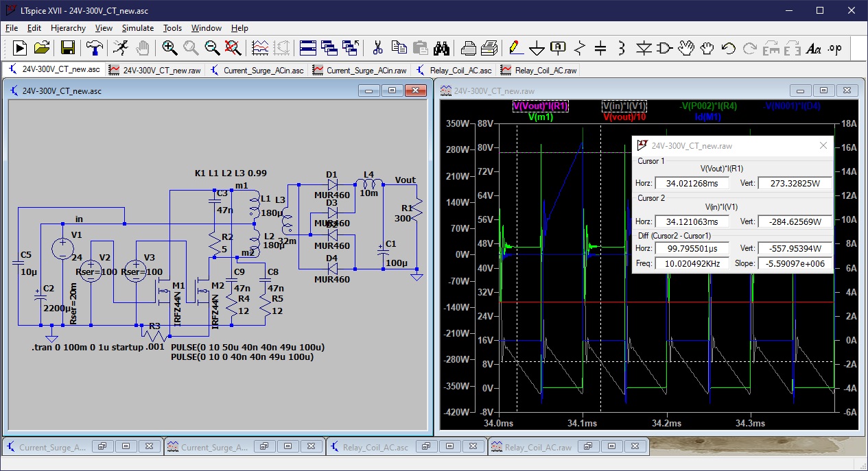Click the Cursor 2 Vert value field
Image resolution: width=868 pixels, height=471 pixels.
click(794, 221)
